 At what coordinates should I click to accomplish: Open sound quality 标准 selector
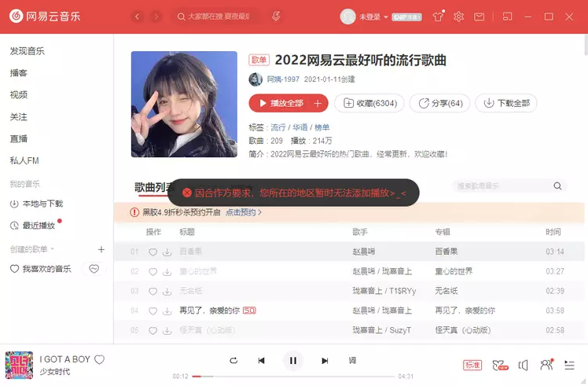pos(472,365)
